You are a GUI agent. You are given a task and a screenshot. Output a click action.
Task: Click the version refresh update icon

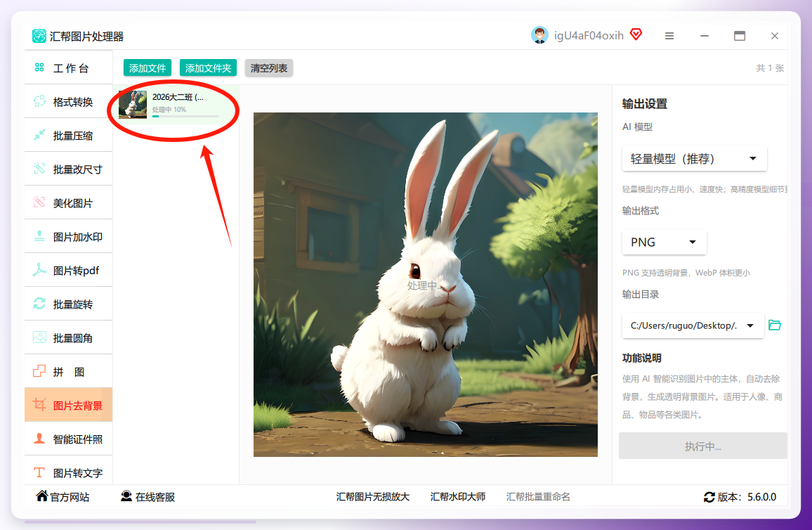click(709, 498)
